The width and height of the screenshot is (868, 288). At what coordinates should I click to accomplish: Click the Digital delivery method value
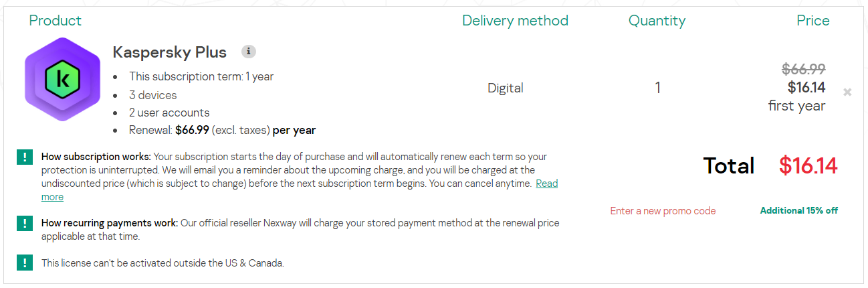(x=505, y=88)
